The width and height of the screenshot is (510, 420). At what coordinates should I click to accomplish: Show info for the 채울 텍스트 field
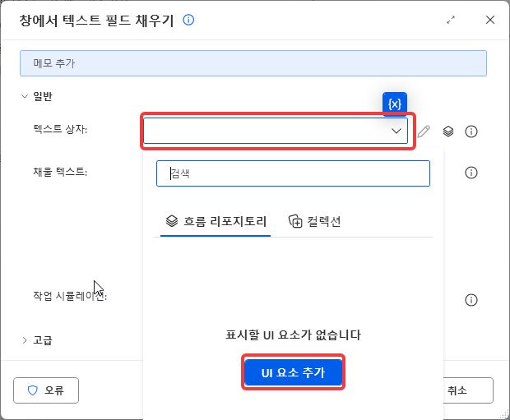[x=471, y=173]
